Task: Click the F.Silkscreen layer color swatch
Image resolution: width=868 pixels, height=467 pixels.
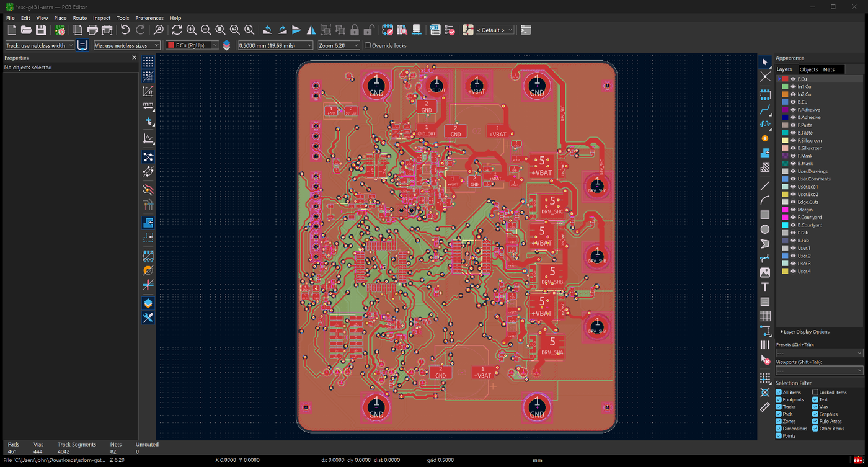Action: point(785,140)
